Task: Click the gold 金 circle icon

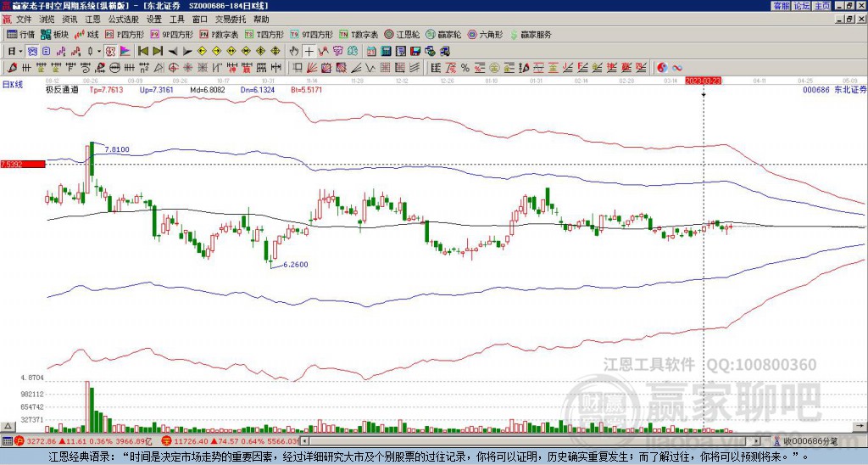Action: (494, 68)
